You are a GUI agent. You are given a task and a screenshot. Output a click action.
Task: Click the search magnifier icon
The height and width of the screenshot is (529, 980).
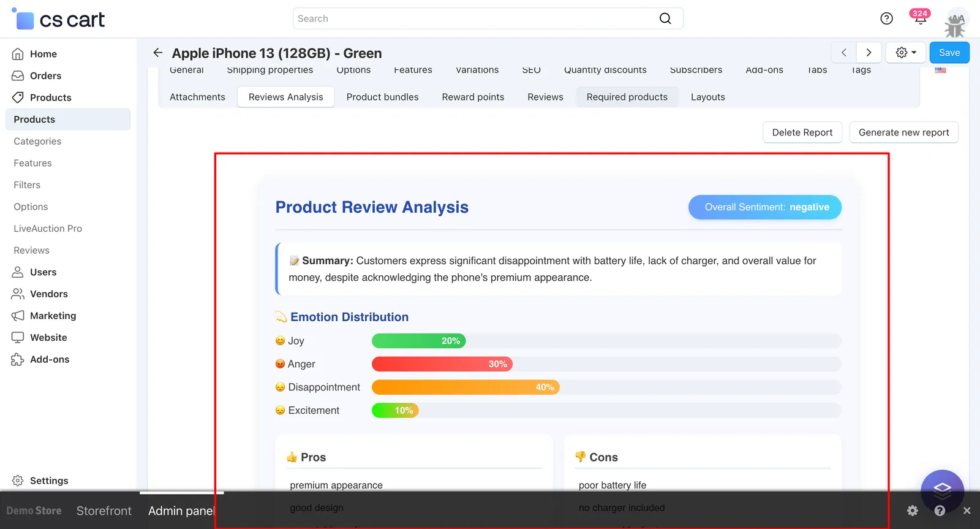[665, 18]
